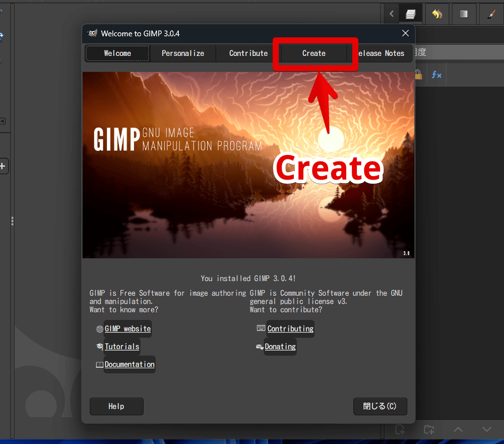Click the left chevron beside dock tabs

coord(392,14)
